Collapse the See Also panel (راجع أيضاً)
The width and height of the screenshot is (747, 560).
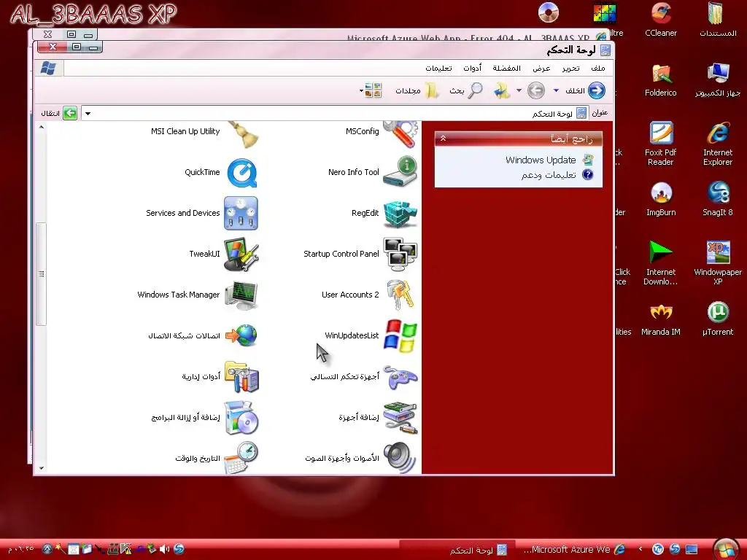click(x=443, y=138)
